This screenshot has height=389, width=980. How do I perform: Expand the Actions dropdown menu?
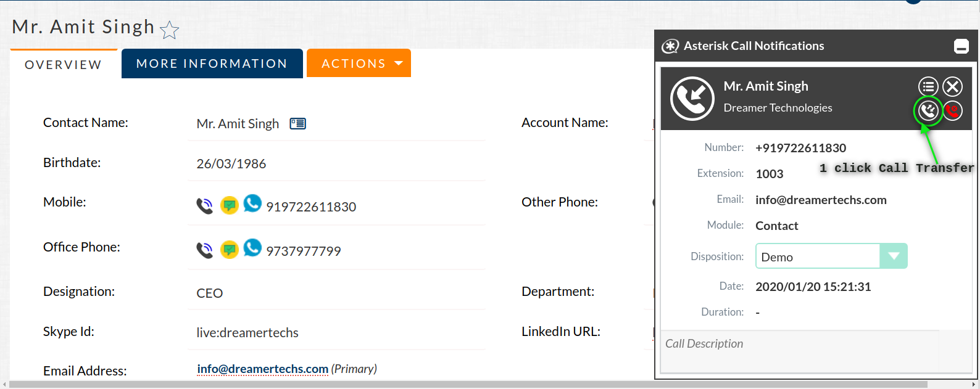[359, 63]
